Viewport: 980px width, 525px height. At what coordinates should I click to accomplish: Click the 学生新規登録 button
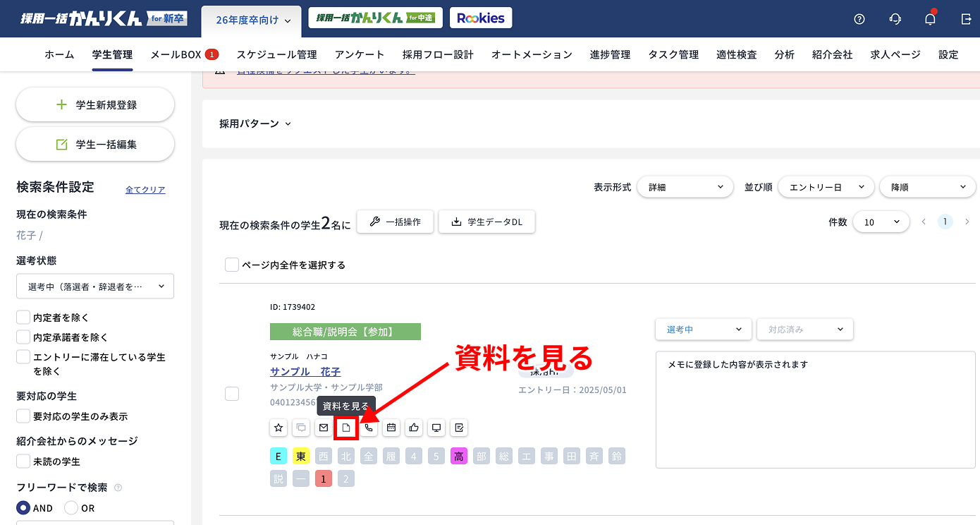coord(94,104)
